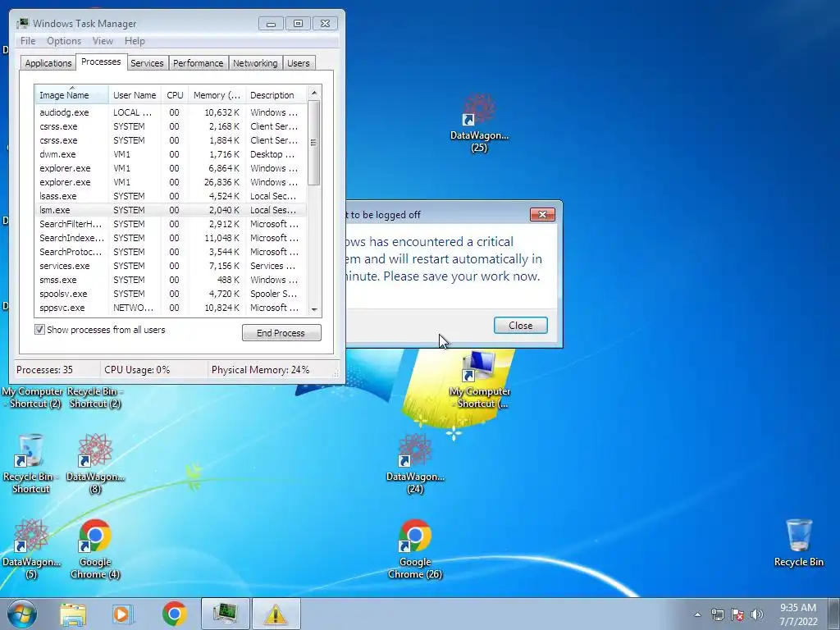Open Google Chrome from taskbar
Image resolution: width=840 pixels, height=630 pixels.
coord(174,614)
